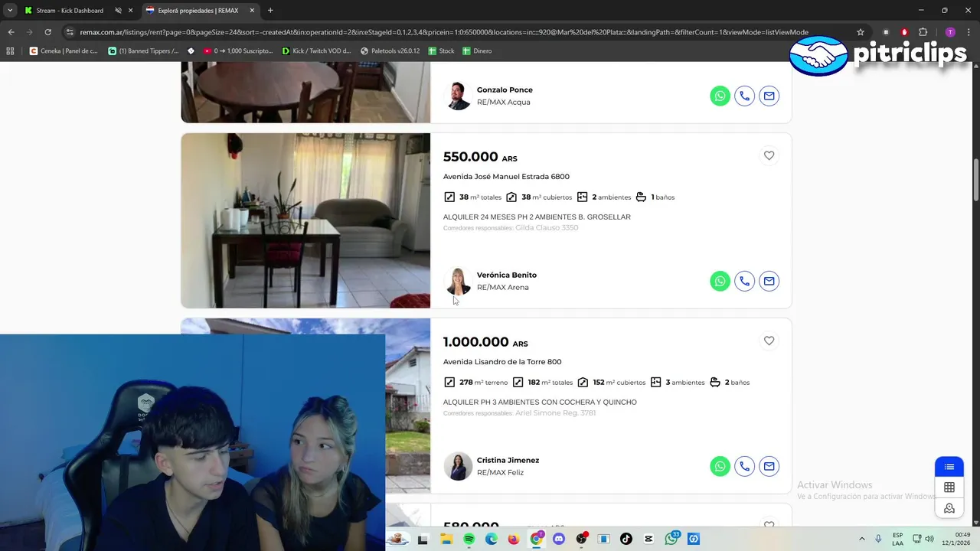
Task: Open Discord from the taskbar
Action: tap(559, 539)
